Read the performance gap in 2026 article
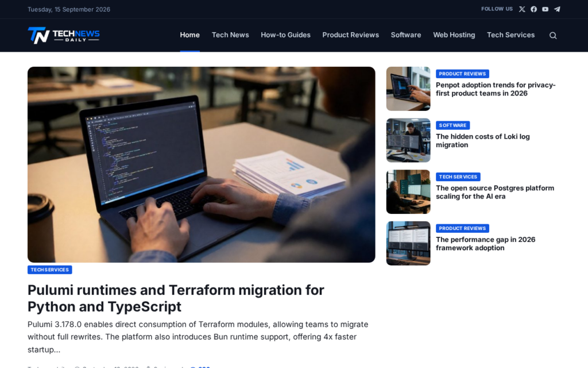 [486, 243]
